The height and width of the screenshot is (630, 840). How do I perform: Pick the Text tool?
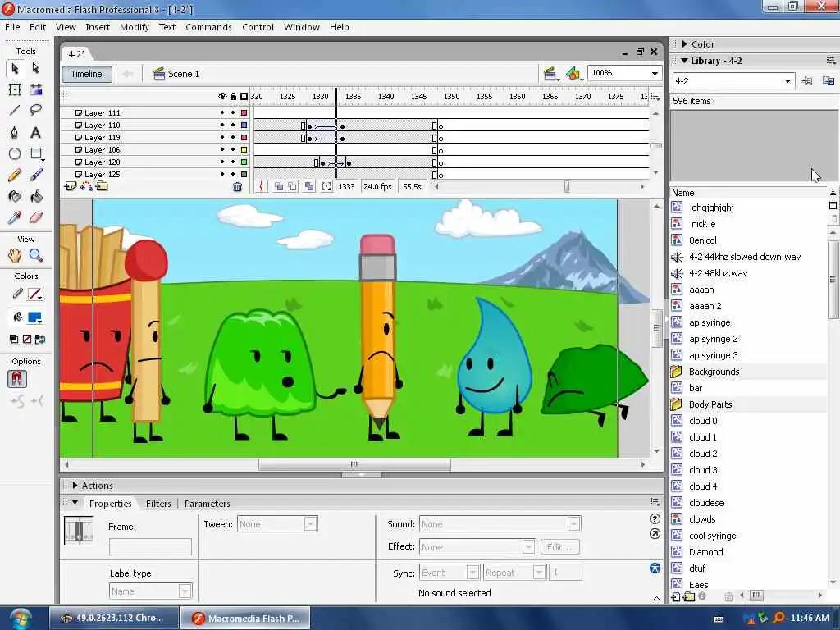(35, 132)
